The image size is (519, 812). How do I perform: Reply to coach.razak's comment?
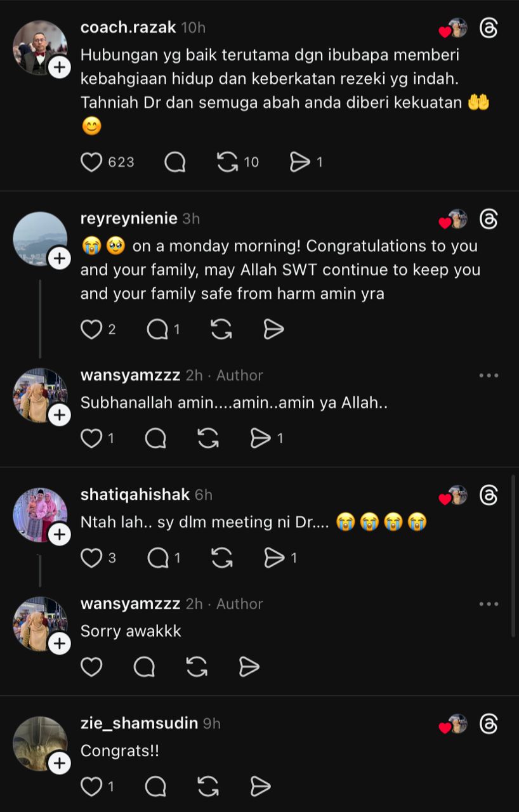tap(174, 162)
